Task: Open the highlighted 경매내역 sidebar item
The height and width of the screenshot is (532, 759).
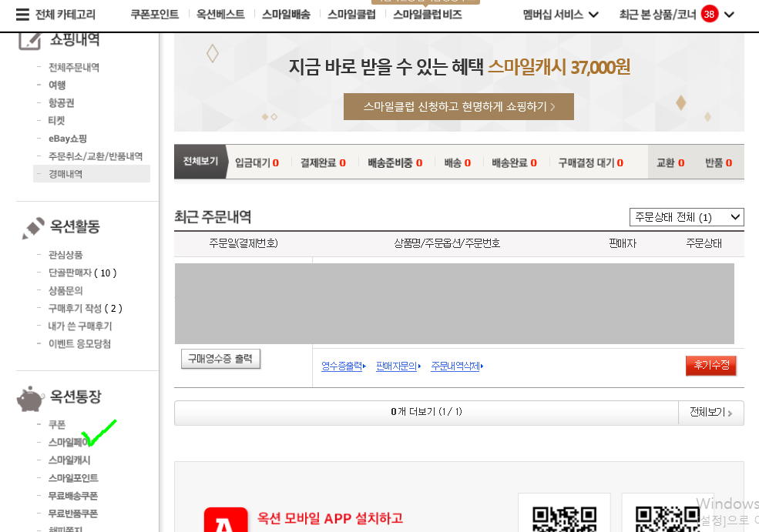Action: pos(92,174)
